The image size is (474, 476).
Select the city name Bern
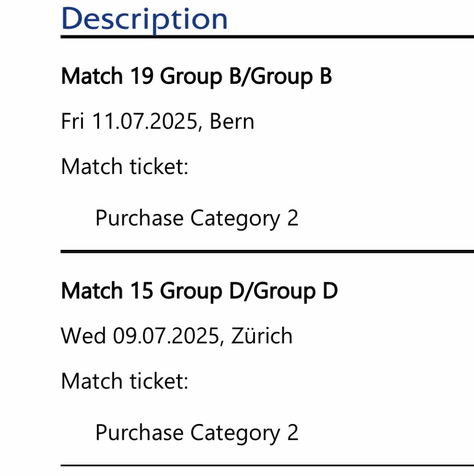pyautogui.click(x=232, y=122)
